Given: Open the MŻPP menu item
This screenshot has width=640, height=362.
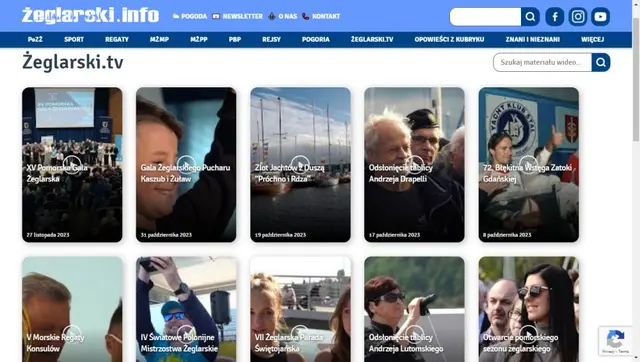Looking at the screenshot, I should [199, 40].
